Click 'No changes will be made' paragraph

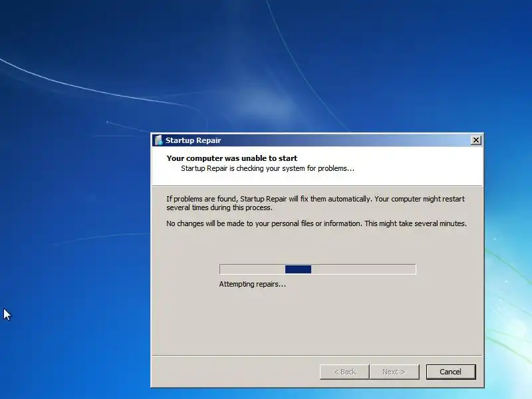coord(317,223)
